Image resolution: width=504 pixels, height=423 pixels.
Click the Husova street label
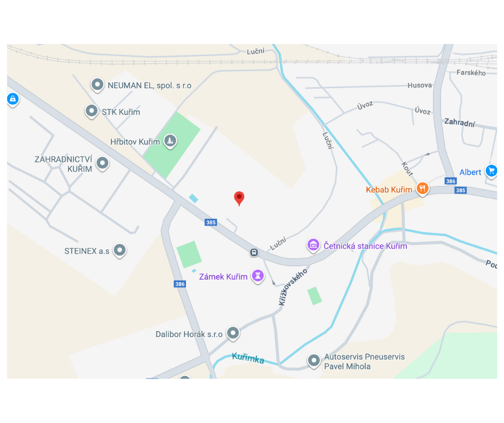pos(419,85)
